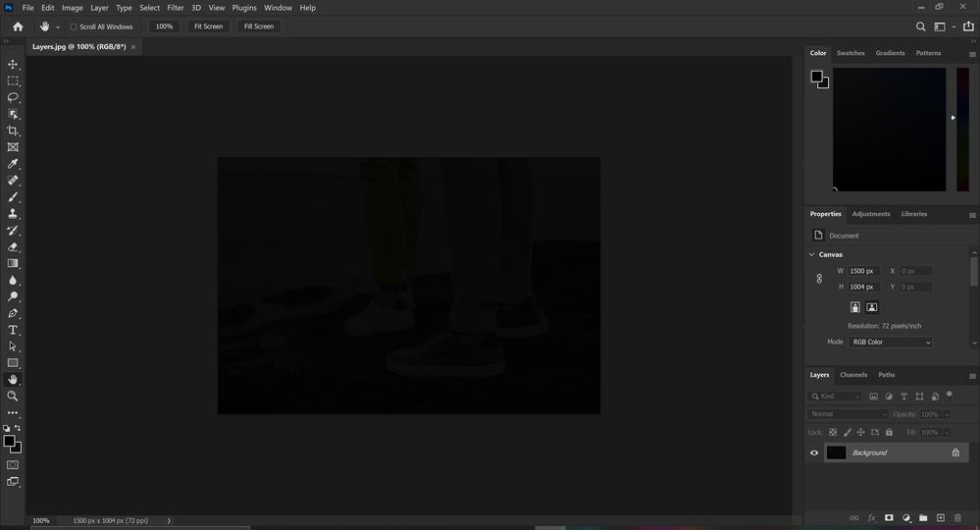Set canvas to portrait orientation
980x530 pixels.
[855, 307]
